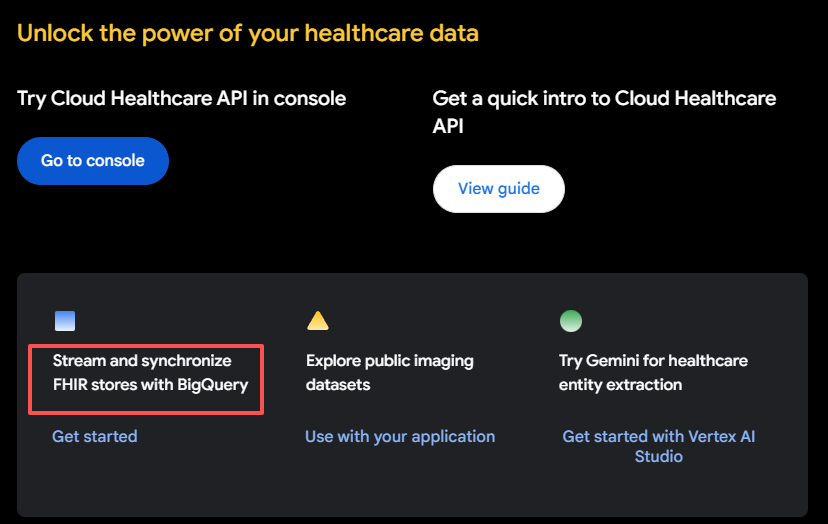Open the View guide button

(498, 189)
